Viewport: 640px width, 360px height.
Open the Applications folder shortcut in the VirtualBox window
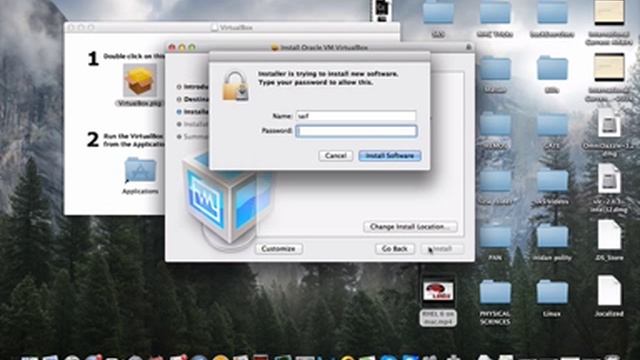[x=140, y=171]
